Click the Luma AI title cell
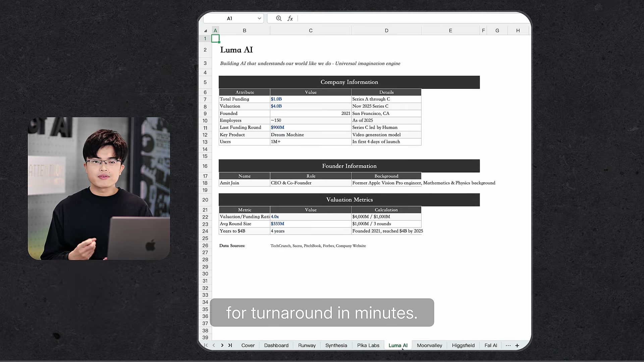644x362 pixels. click(x=236, y=50)
